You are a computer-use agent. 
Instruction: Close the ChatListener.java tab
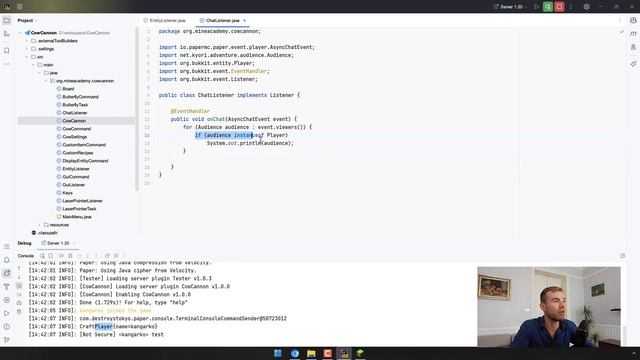pyautogui.click(x=244, y=20)
